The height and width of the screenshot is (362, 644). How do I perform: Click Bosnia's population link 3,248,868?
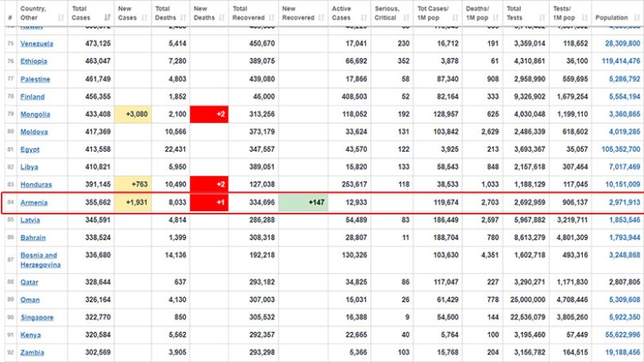pyautogui.click(x=625, y=256)
